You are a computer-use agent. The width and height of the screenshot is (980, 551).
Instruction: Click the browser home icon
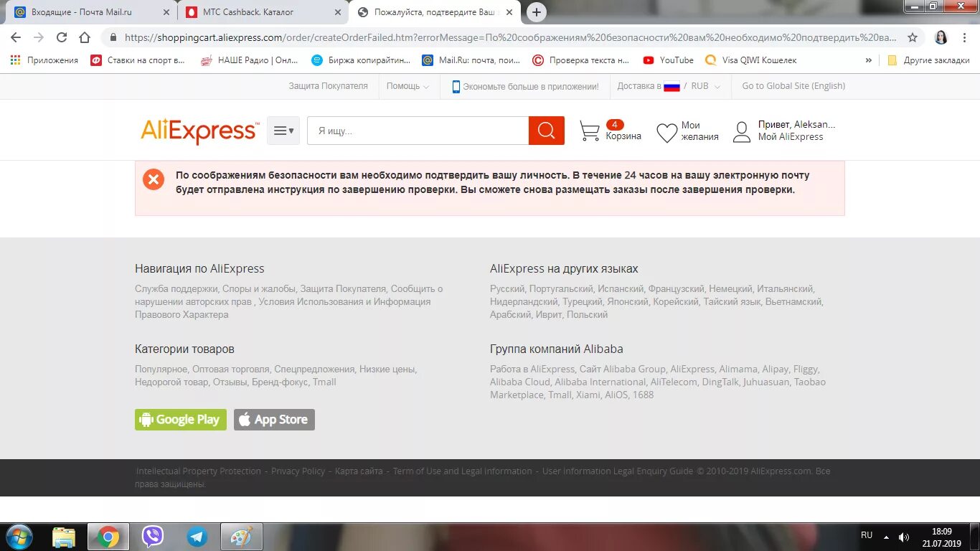[85, 37]
